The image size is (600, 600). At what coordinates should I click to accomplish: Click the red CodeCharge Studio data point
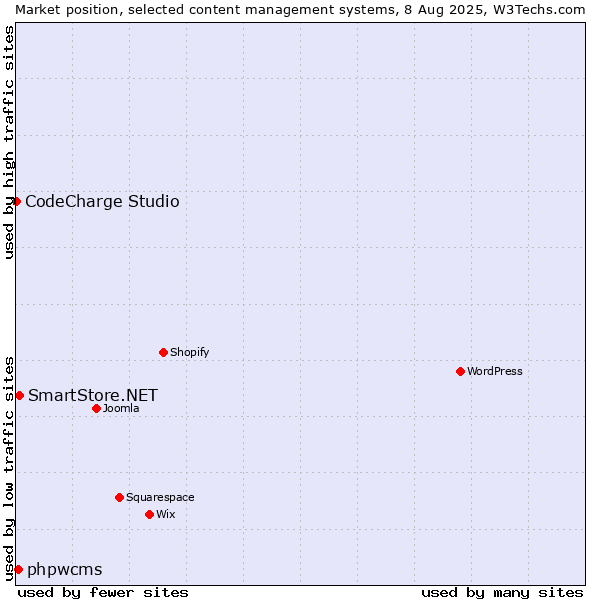[x=16, y=202]
